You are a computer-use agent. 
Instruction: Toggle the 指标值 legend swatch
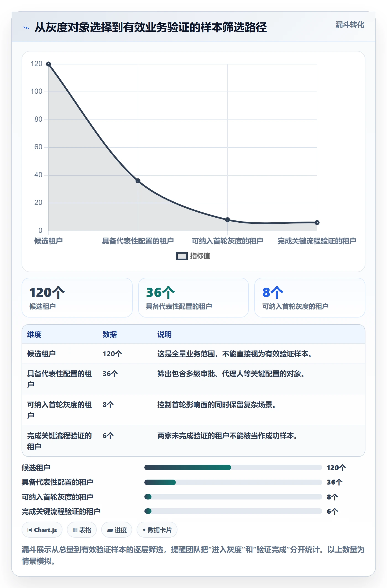(x=182, y=256)
